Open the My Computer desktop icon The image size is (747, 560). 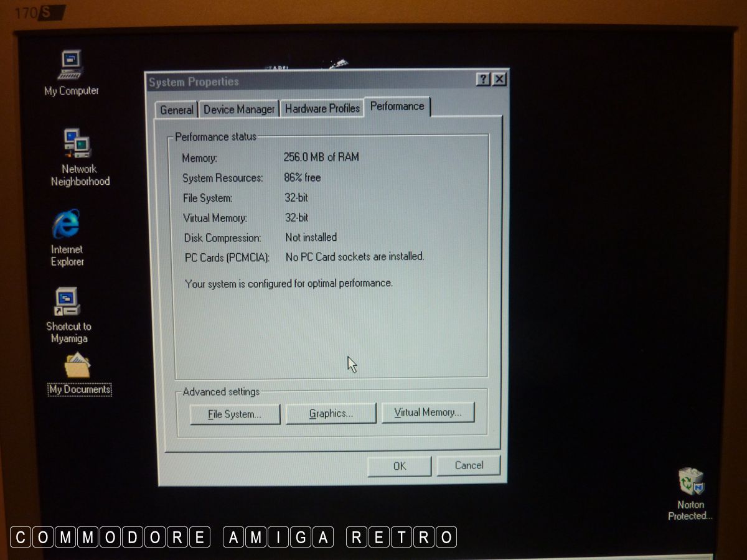[x=72, y=66]
